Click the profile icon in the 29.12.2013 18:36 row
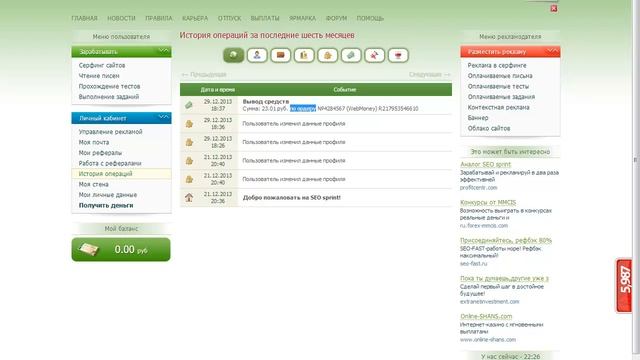The image size is (640, 360). (189, 124)
